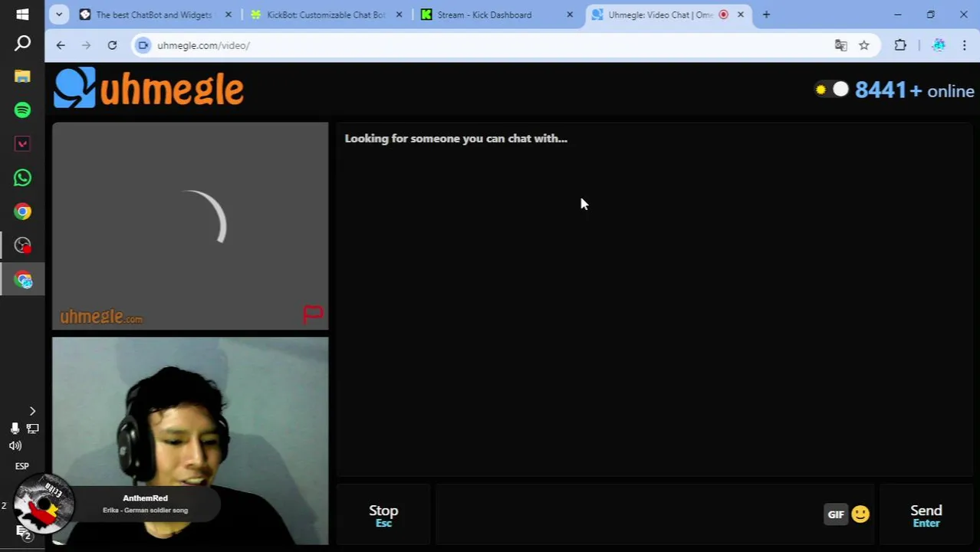Click the Erika album art overlay
The image size is (980, 552).
point(44,504)
